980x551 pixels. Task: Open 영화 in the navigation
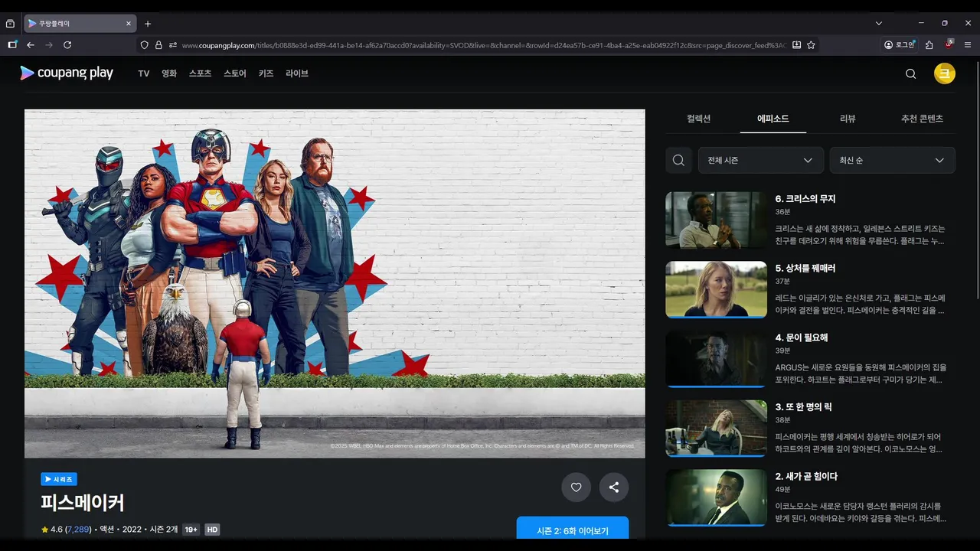pos(169,73)
